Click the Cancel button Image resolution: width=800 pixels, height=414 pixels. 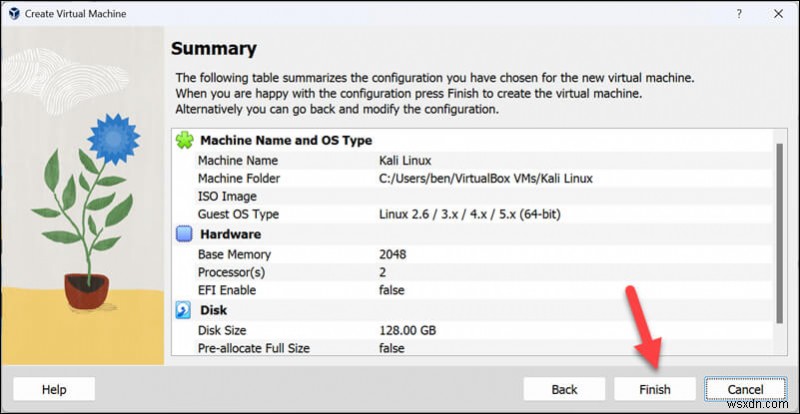745,389
